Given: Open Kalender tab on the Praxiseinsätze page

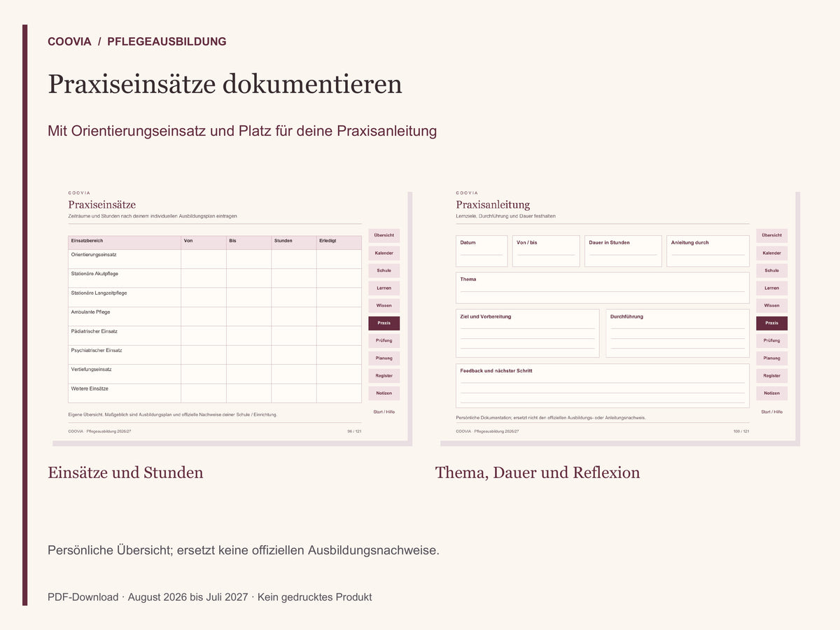Looking at the screenshot, I should pyautogui.click(x=384, y=253).
